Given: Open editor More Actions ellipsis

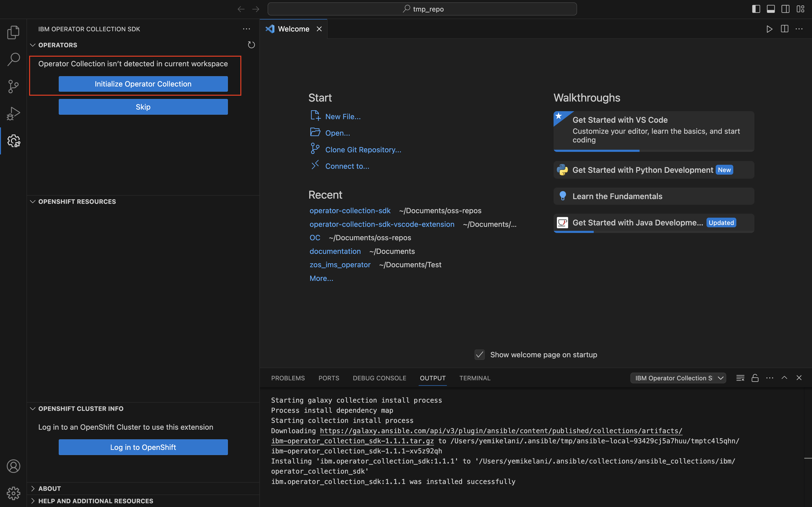Looking at the screenshot, I should point(799,29).
